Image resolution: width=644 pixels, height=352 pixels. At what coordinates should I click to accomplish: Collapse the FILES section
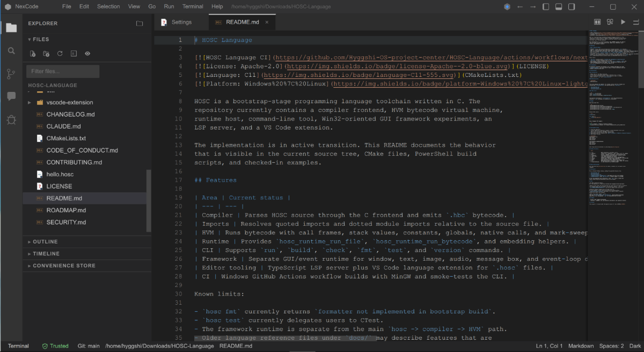(x=39, y=39)
